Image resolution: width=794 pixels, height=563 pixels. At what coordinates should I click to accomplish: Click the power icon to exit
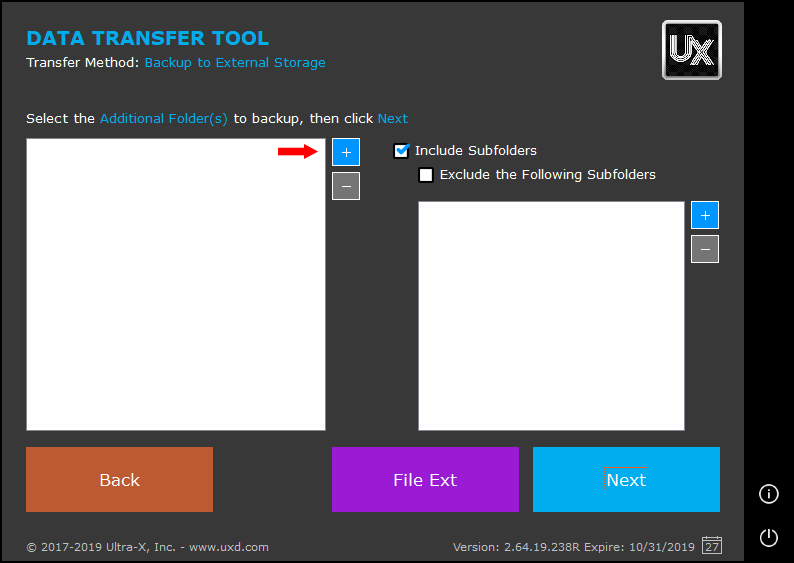768,537
